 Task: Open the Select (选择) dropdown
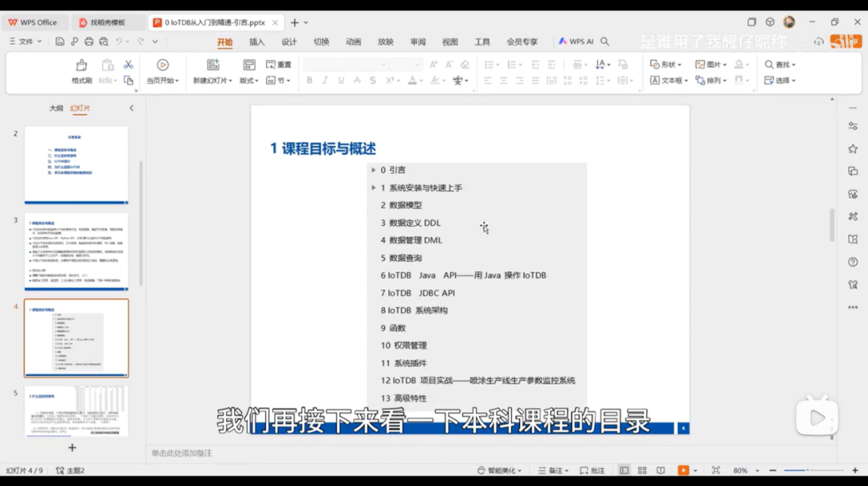click(x=780, y=81)
